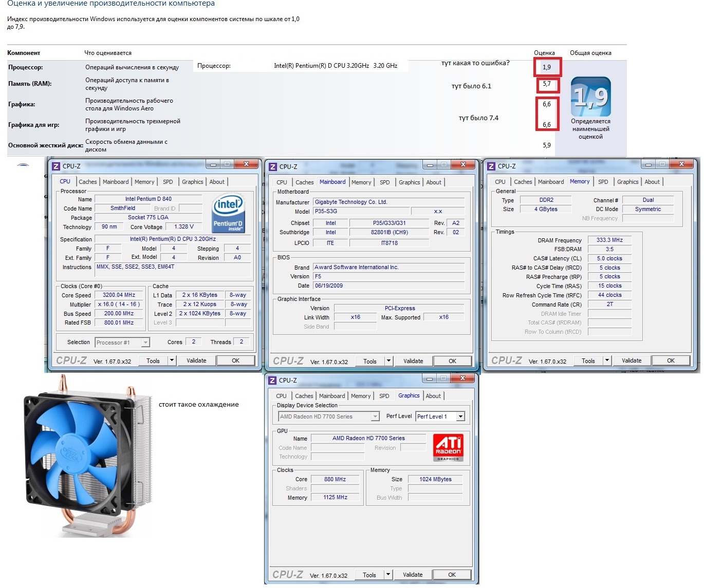Open SPD tab in the Mainboard-tab window
This screenshot has width=704, height=588.
pos(385,182)
